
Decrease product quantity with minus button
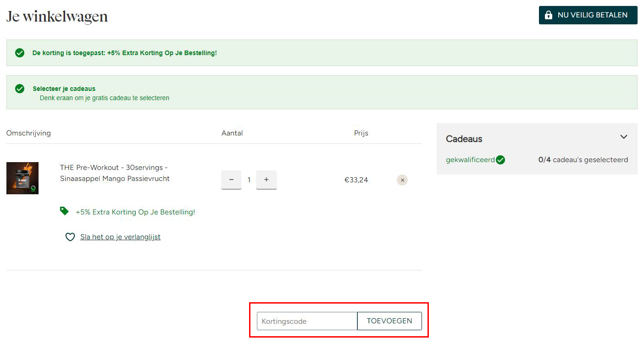coord(231,180)
